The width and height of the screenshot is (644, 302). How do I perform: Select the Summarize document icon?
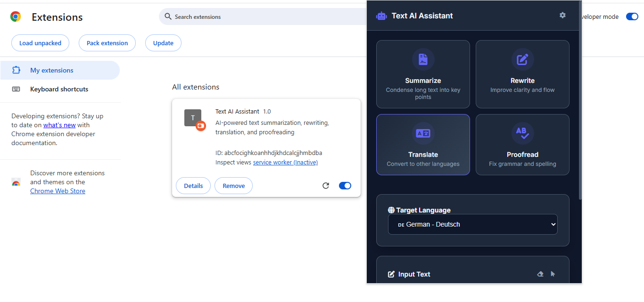click(423, 59)
